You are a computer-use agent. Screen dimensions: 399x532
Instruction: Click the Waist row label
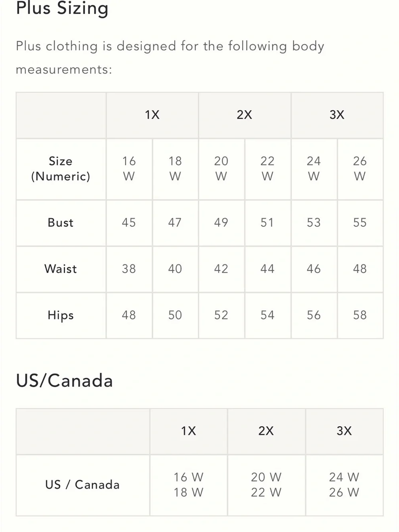61,269
